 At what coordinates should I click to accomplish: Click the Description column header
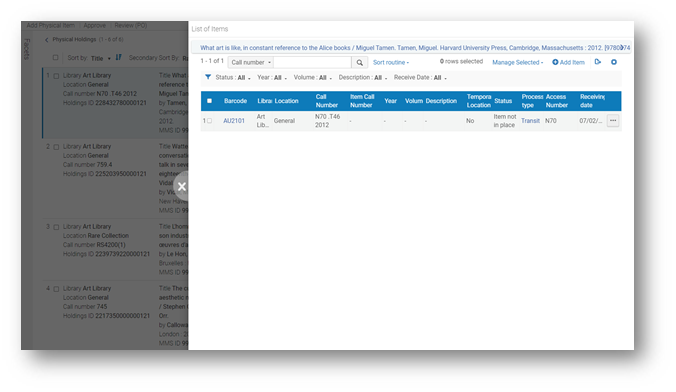click(441, 101)
